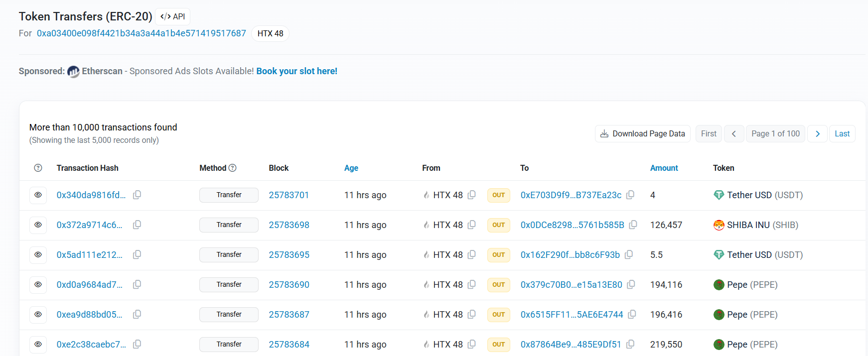Copy transaction hash 0xea9d88bd05
Screen dimensions: 868x356
137,314
